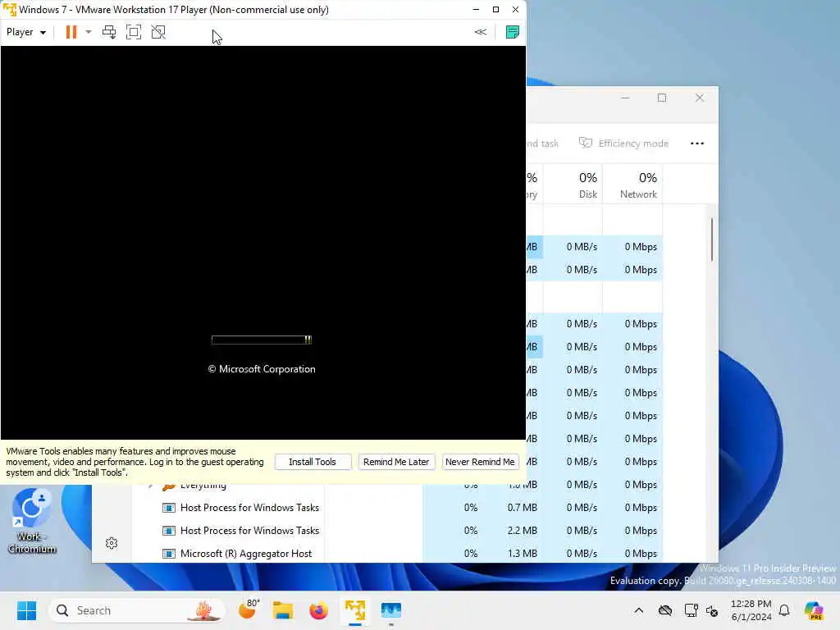The height and width of the screenshot is (630, 840).
Task: Open the network tray icon
Action: (691, 610)
